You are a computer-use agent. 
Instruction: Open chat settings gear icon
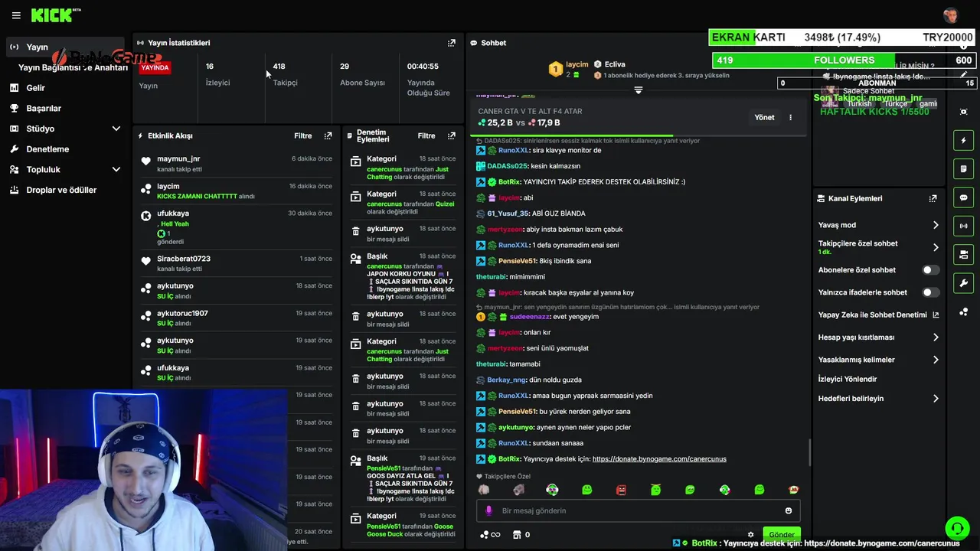(x=750, y=534)
